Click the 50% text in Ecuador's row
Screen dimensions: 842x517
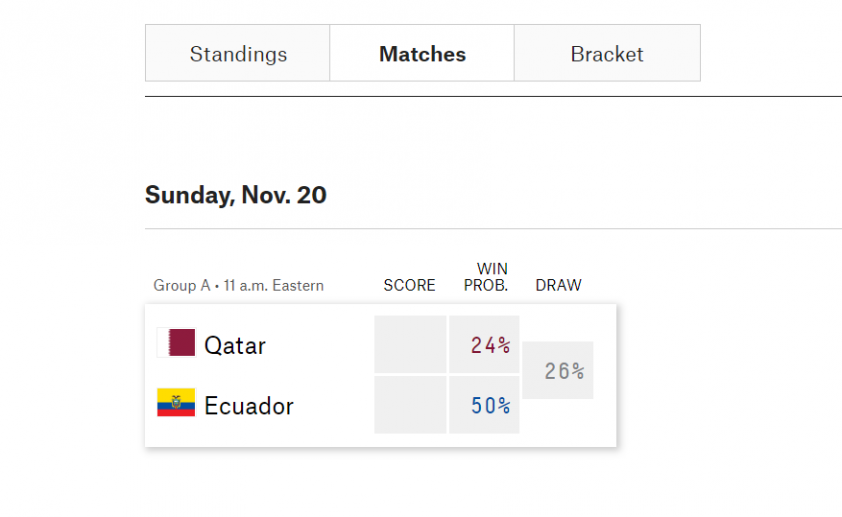pos(490,405)
